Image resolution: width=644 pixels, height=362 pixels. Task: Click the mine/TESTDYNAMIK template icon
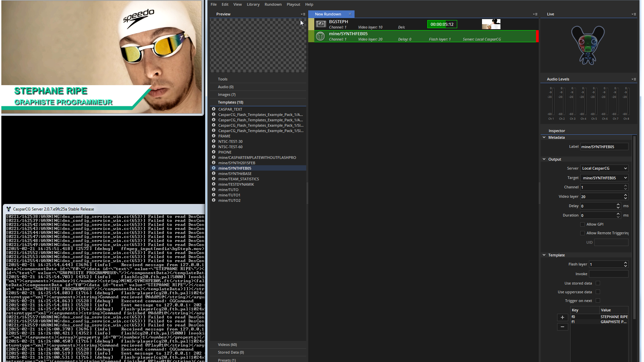(214, 184)
